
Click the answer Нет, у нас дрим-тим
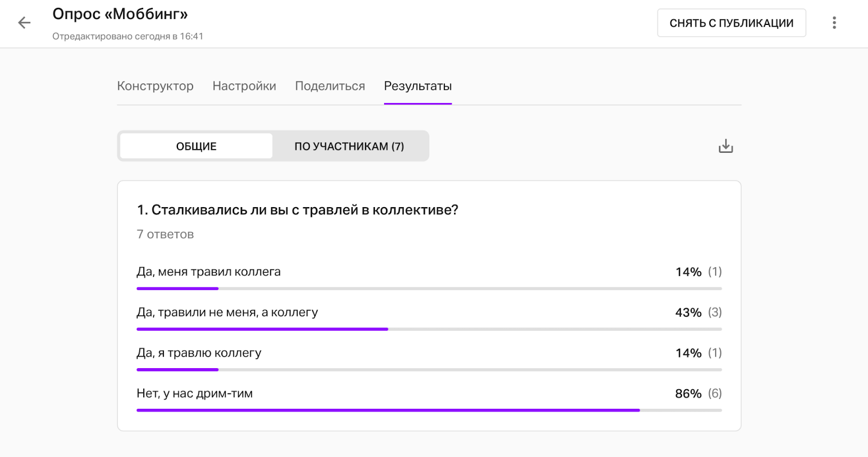click(x=195, y=394)
